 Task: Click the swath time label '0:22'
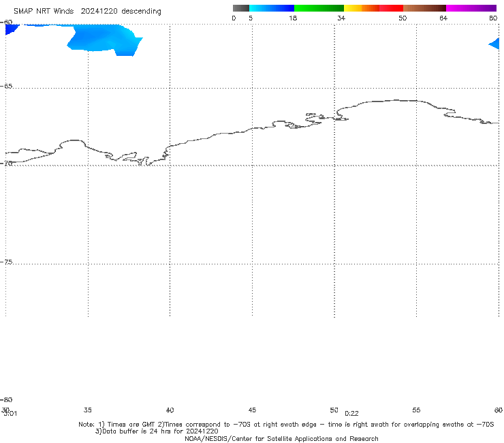click(x=351, y=414)
